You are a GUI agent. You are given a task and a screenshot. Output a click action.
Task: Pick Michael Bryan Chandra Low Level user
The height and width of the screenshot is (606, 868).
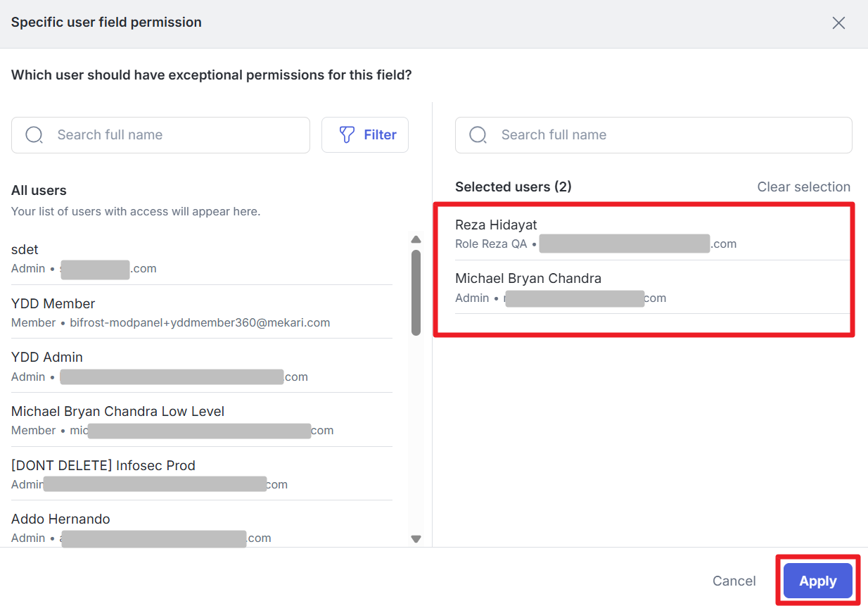tap(201, 420)
